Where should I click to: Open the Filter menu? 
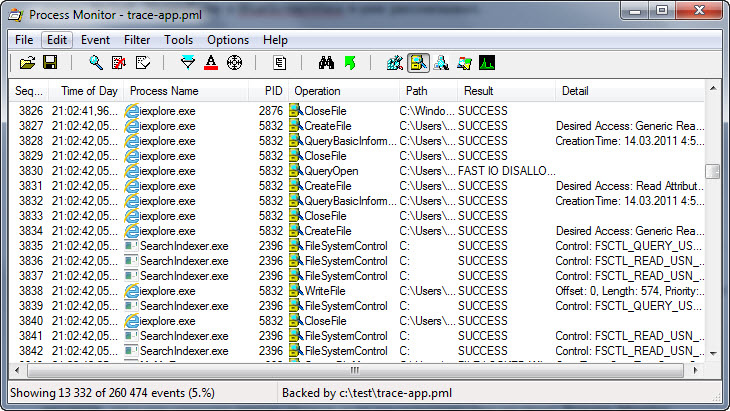pos(137,40)
